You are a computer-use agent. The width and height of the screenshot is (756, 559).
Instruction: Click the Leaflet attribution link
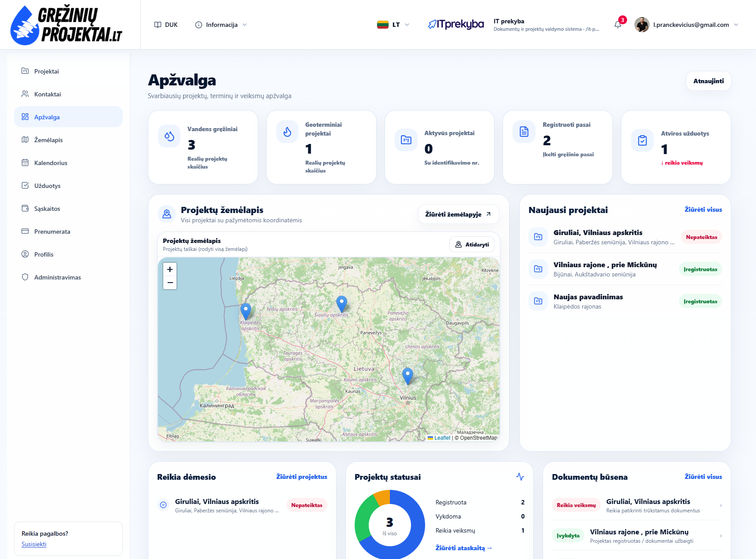pyautogui.click(x=442, y=438)
